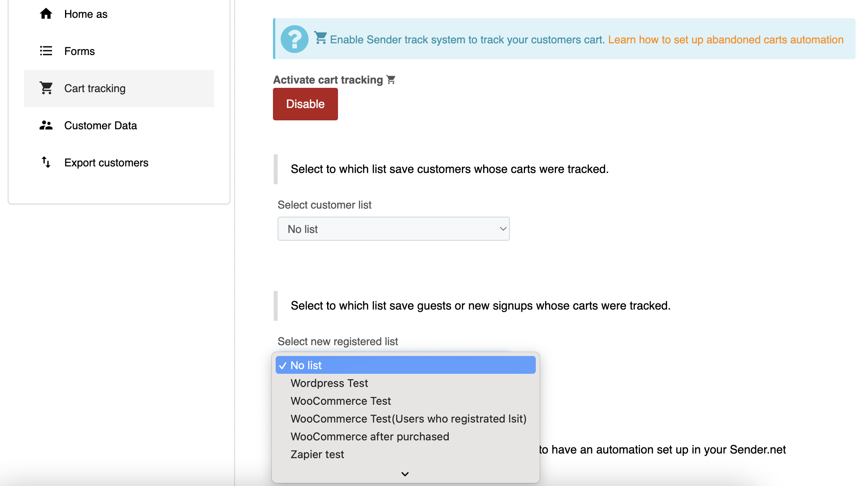
Task: Click the Forms list icon
Action: click(46, 51)
